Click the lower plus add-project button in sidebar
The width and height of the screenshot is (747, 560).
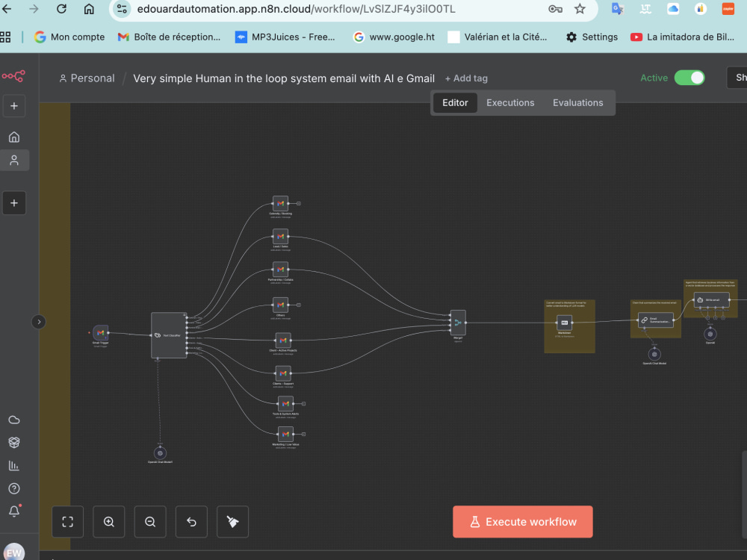tap(13, 203)
